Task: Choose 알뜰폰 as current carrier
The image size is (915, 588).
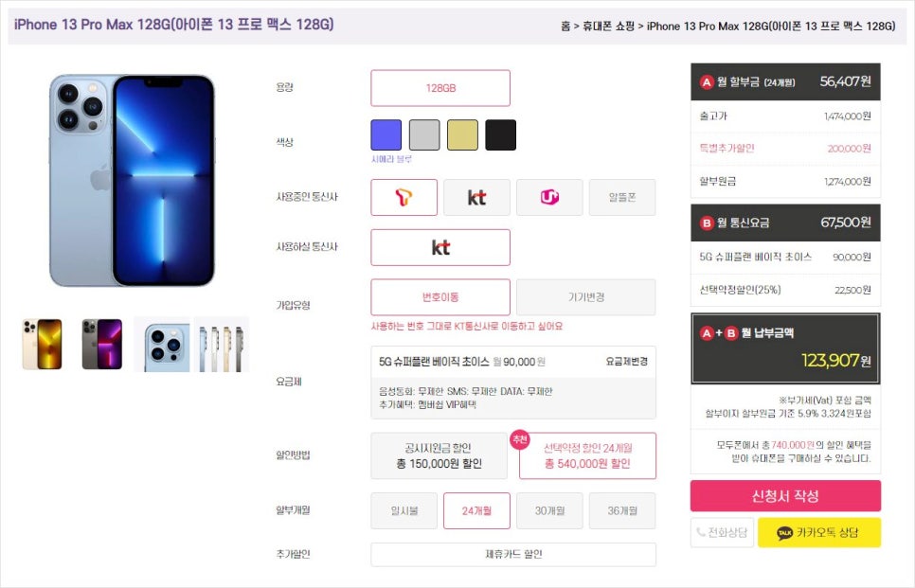Action: click(x=622, y=197)
